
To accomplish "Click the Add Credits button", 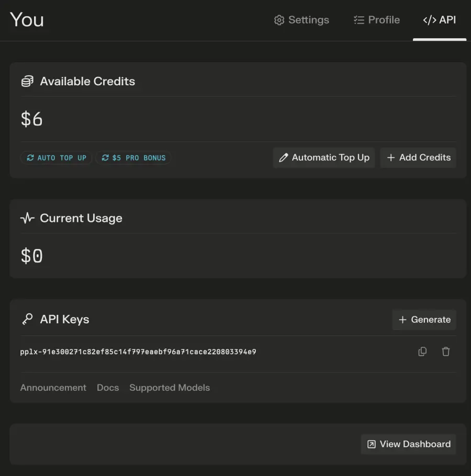I will point(418,157).
